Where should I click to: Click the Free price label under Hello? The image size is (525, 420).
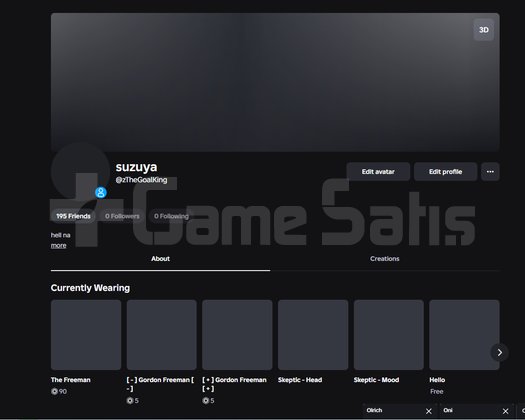[x=437, y=391]
